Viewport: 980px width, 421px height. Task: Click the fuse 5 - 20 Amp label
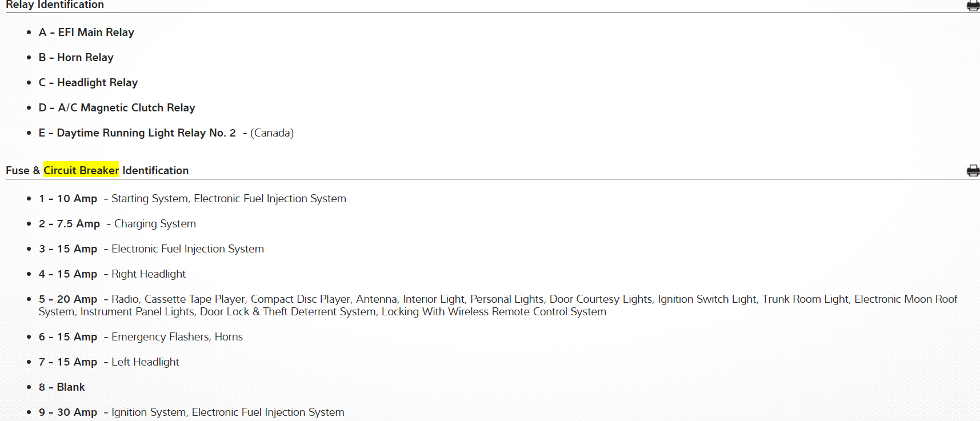68,299
